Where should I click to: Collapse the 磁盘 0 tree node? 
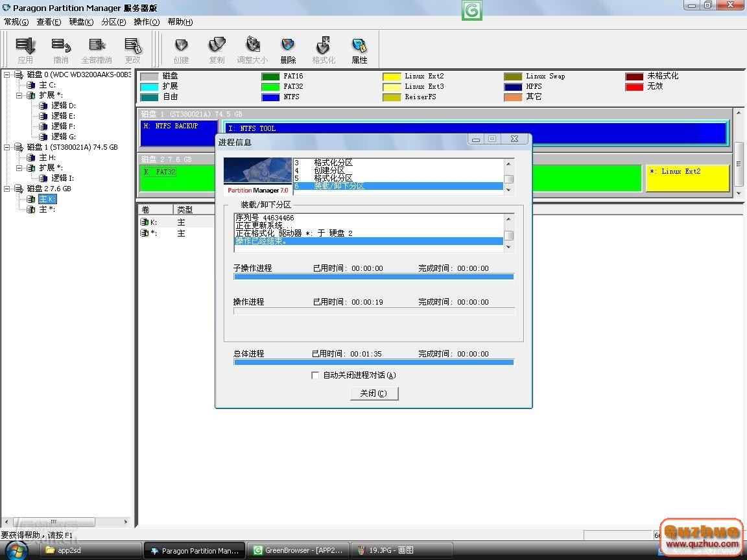tap(7, 75)
